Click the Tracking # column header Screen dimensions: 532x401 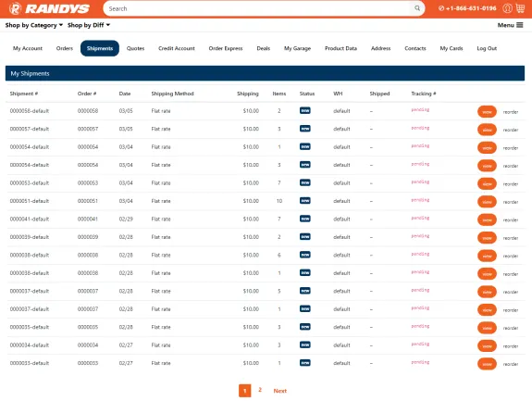point(424,94)
